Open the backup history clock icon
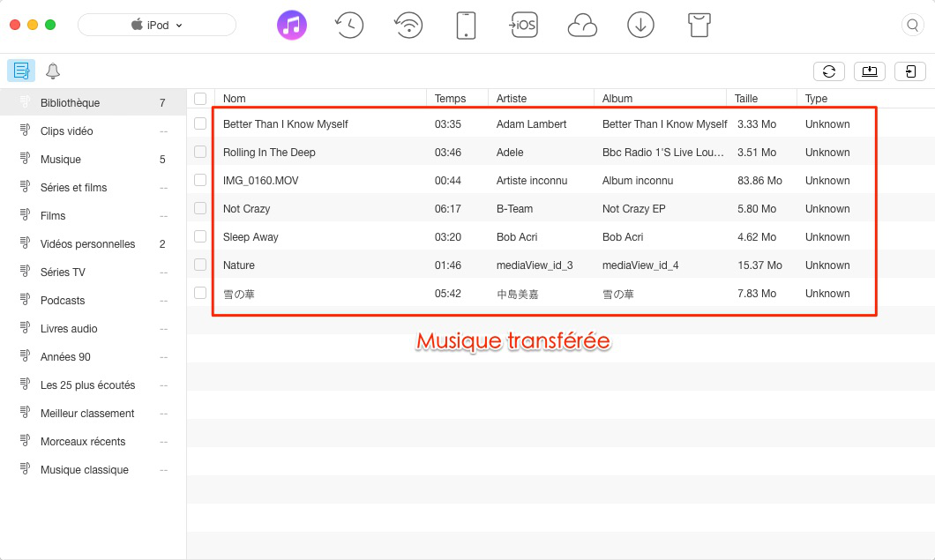 (349, 25)
